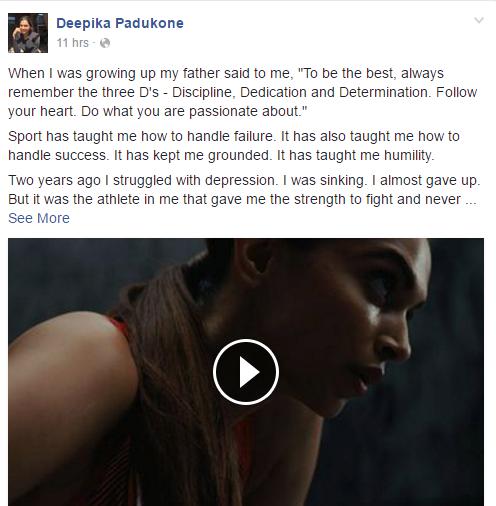Click the athlete video thumbnail image
The height and width of the screenshot is (506, 496).
(x=246, y=372)
